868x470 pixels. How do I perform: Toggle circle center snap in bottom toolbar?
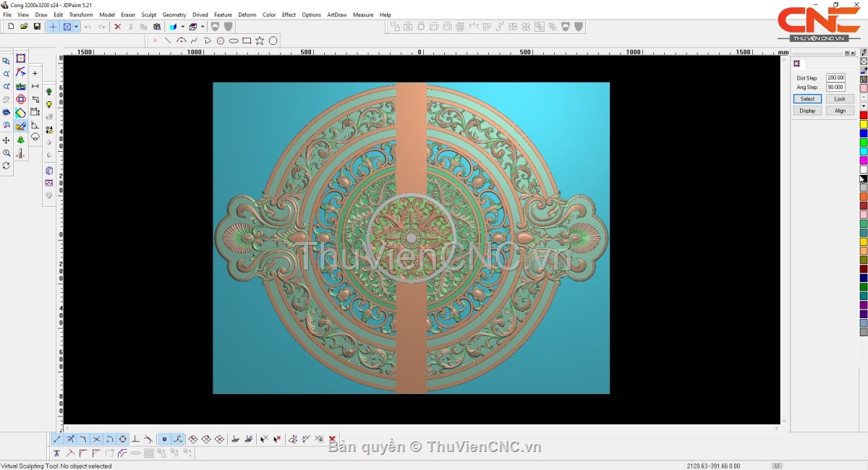tap(122, 439)
